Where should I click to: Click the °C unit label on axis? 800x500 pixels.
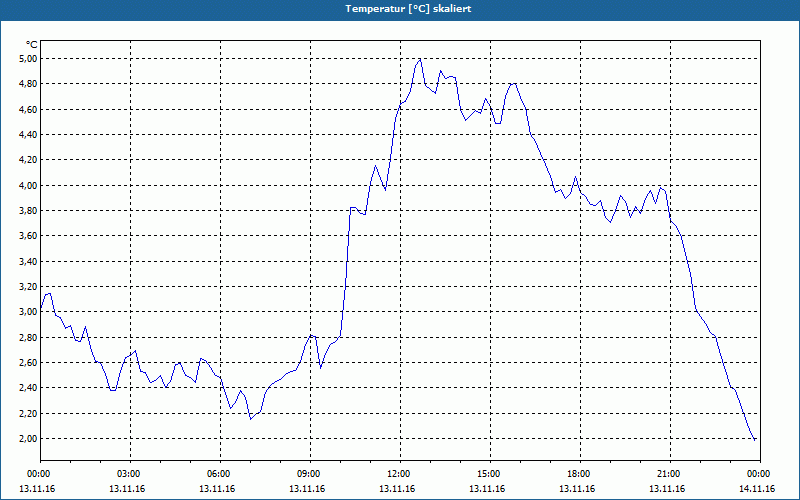click(x=32, y=45)
